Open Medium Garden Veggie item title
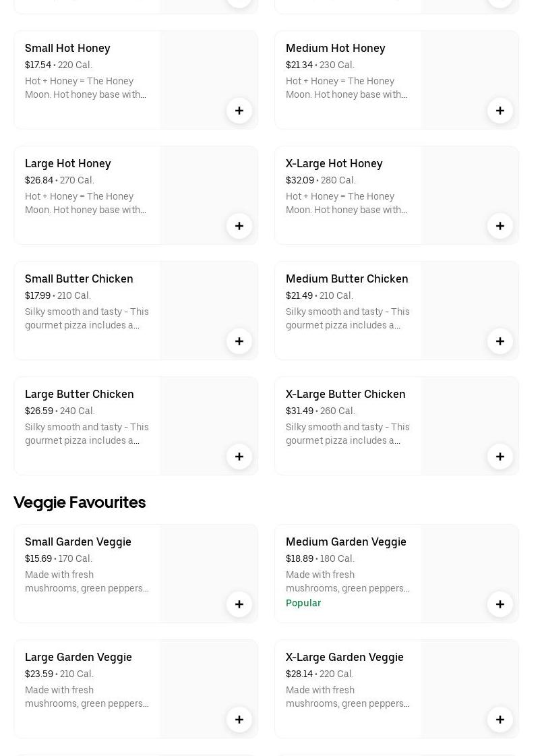The height and width of the screenshot is (756, 542). click(x=346, y=542)
